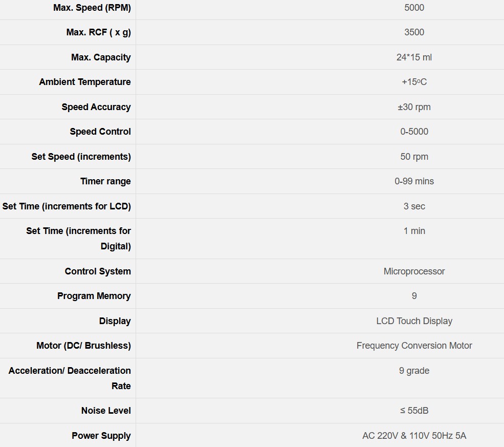Click the "Speed Control" row label

[x=100, y=132]
